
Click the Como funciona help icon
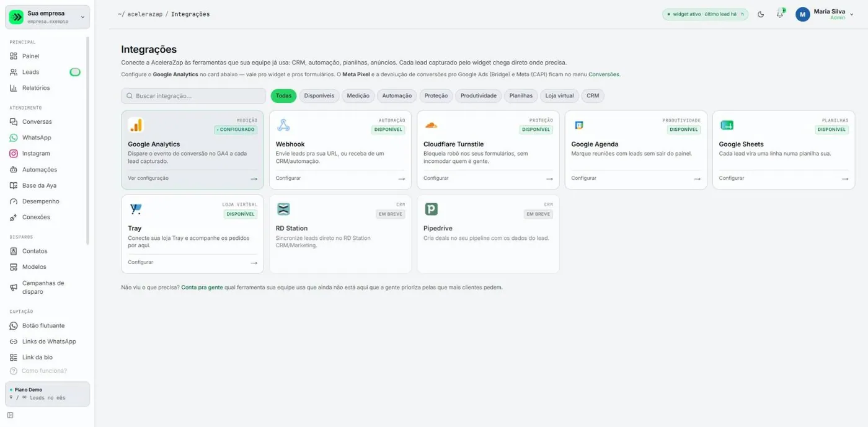point(14,371)
